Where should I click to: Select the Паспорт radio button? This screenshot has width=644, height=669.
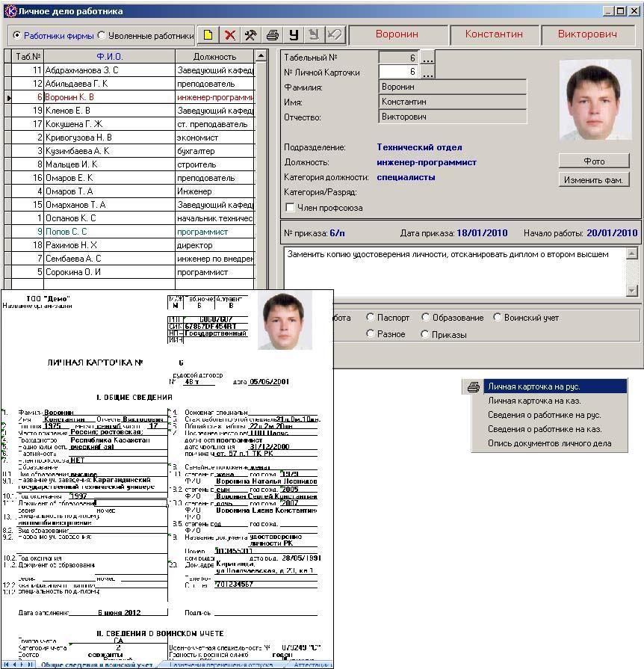pos(371,318)
